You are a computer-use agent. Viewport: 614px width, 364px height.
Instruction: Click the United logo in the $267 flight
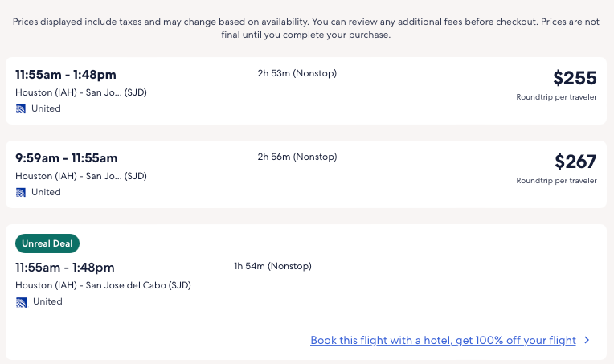[21, 192]
